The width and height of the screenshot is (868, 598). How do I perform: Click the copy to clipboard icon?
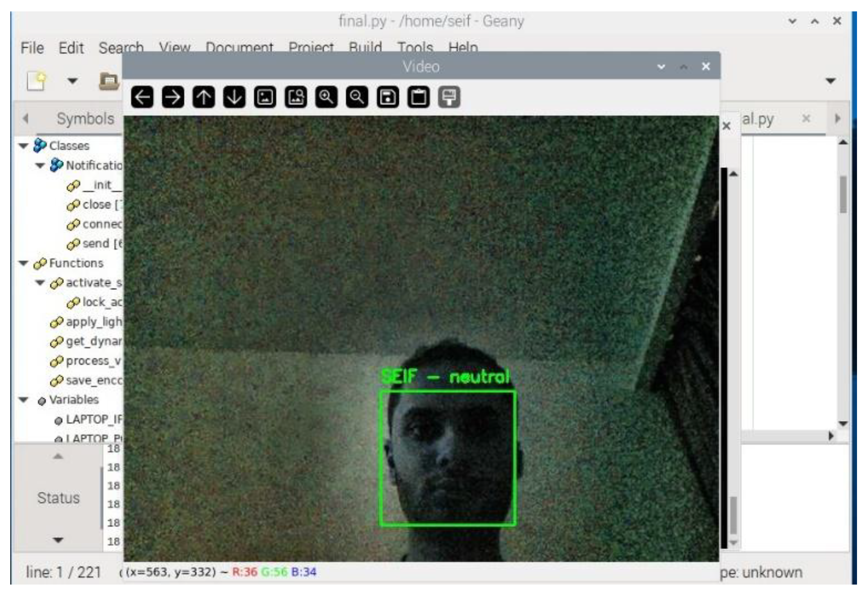(x=418, y=97)
